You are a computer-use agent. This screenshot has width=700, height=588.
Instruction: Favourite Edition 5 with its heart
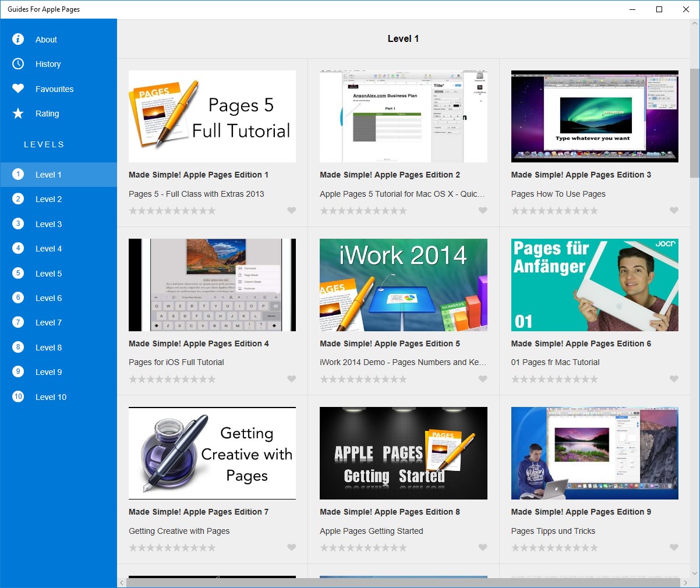pos(483,379)
